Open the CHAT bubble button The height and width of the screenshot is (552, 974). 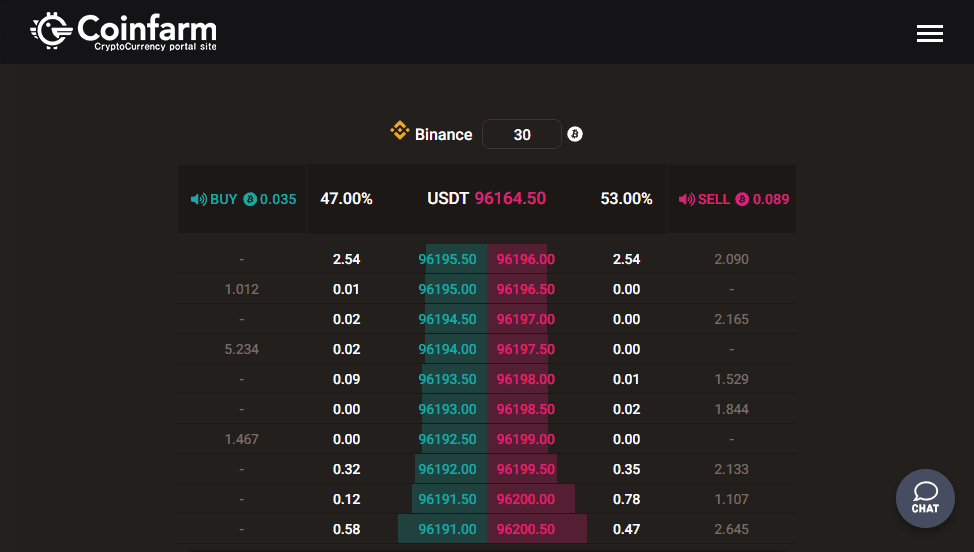coord(925,498)
